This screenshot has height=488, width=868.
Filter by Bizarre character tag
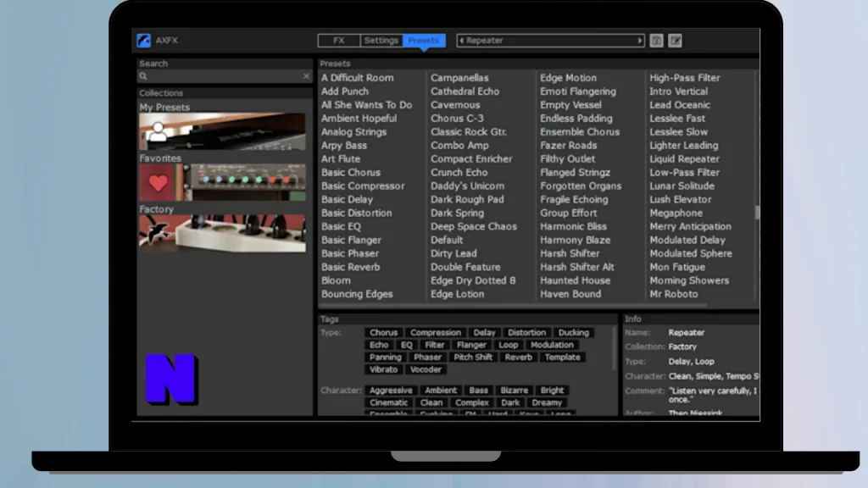coord(515,390)
